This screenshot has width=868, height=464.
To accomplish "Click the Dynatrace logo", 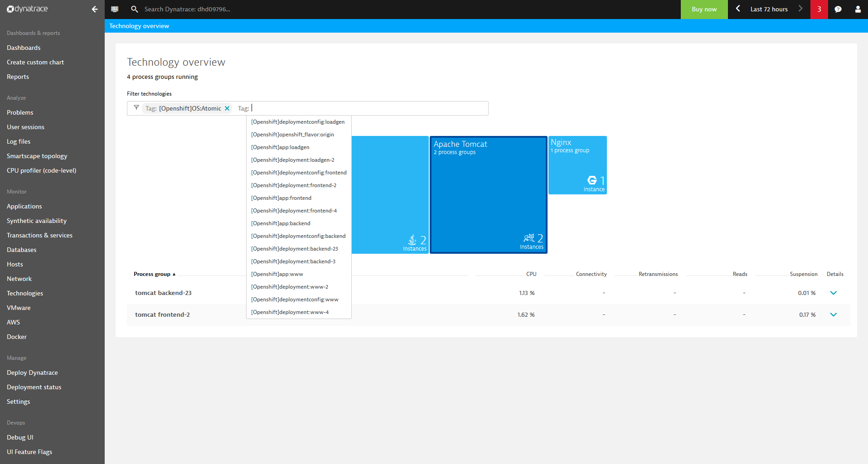I will pos(27,9).
